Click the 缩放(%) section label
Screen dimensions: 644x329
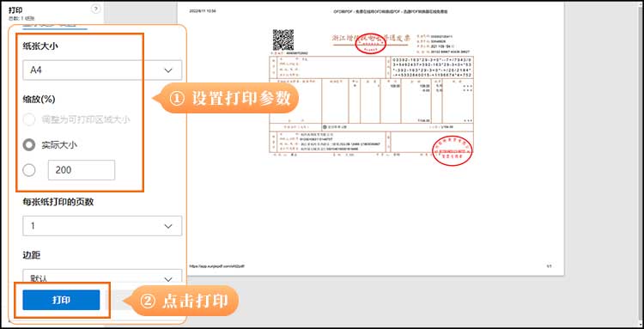pyautogui.click(x=39, y=99)
